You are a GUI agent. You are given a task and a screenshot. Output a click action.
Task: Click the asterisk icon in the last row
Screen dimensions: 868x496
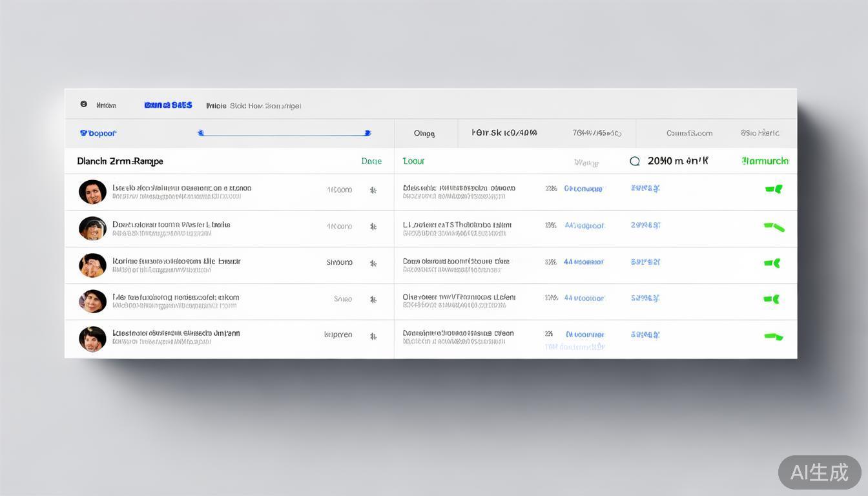point(373,336)
